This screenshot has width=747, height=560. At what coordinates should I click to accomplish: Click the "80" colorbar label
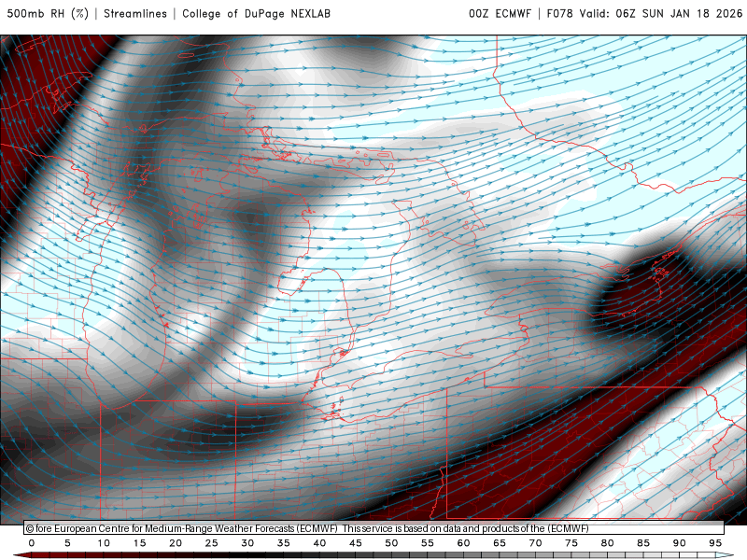[x=608, y=543]
